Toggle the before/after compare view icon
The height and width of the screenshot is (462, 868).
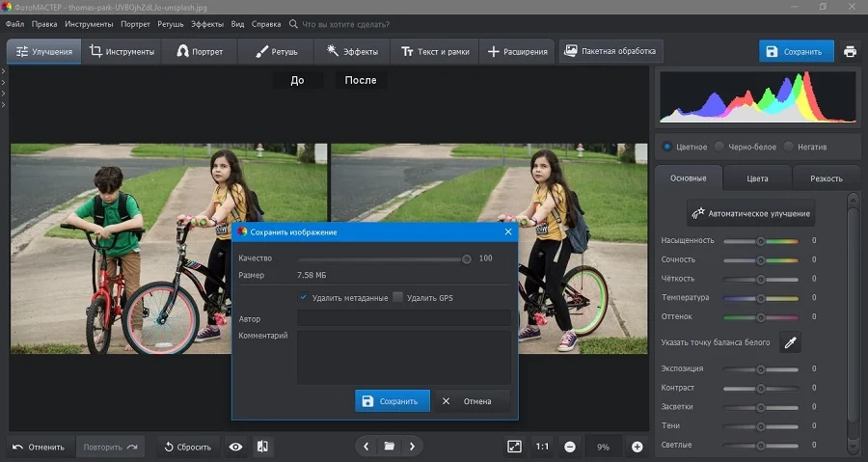263,447
